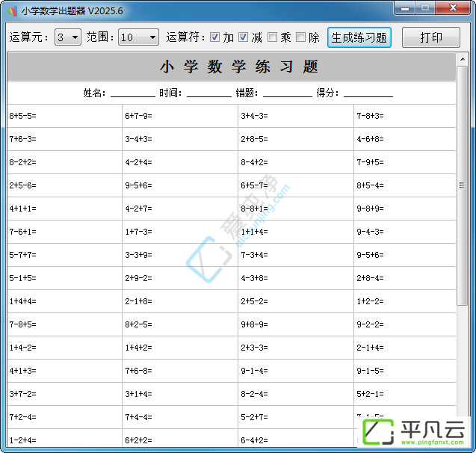Screen dimensions: 476x453
Task: Select the 4-2+4= problem cell
Action: tap(180, 162)
